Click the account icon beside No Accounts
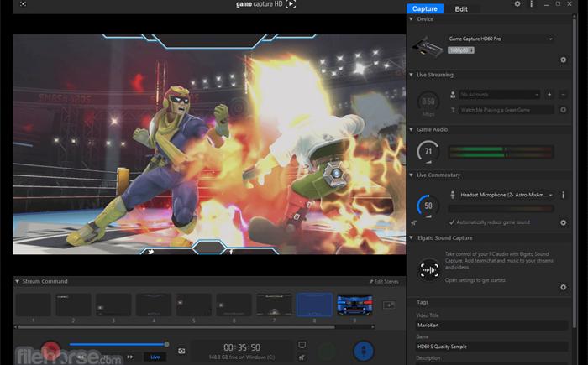The width and height of the screenshot is (588, 365). 453,95
